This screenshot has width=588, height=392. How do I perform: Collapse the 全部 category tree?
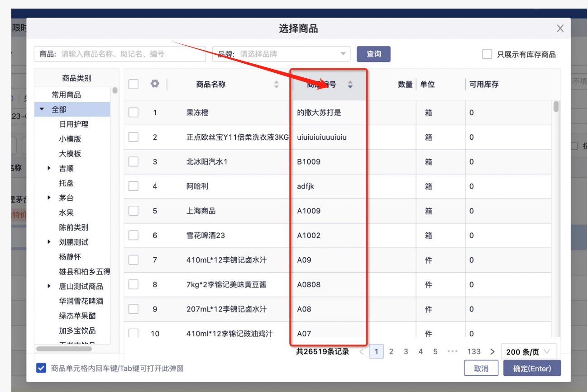pyautogui.click(x=42, y=109)
